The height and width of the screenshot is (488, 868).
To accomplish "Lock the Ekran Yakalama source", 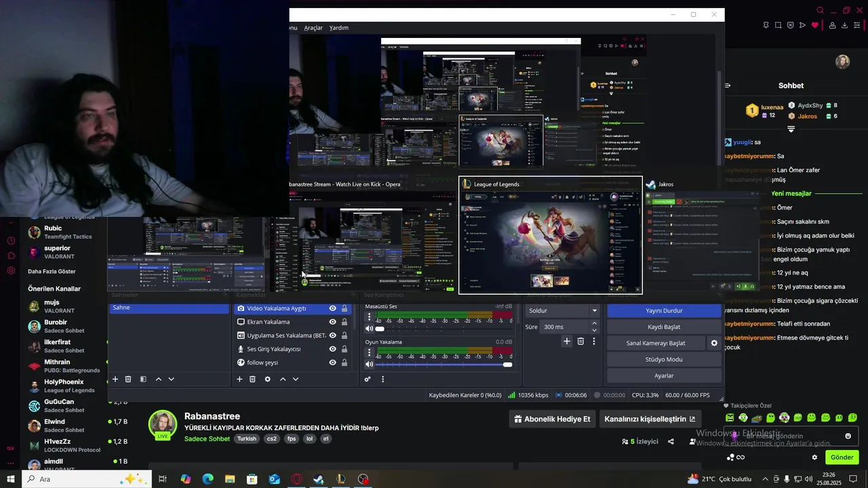I will [344, 322].
